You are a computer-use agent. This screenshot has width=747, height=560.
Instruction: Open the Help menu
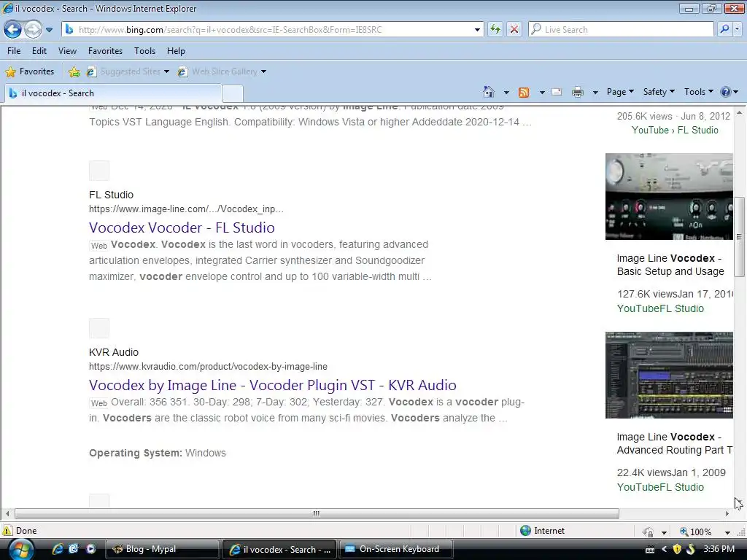click(x=176, y=51)
